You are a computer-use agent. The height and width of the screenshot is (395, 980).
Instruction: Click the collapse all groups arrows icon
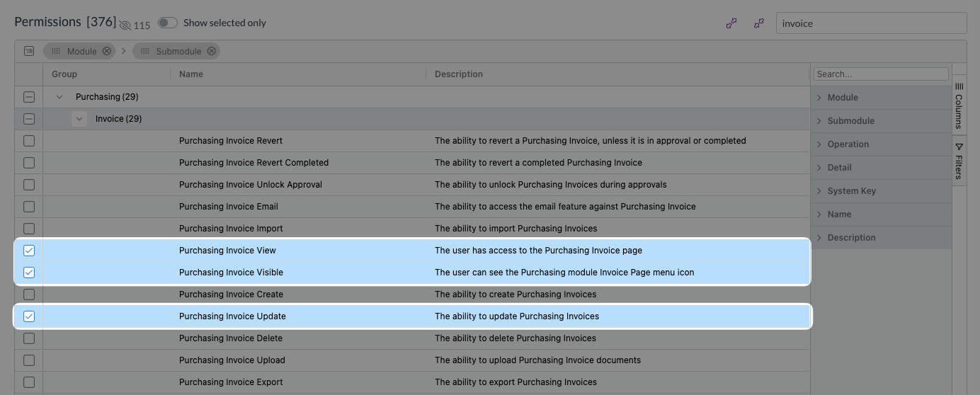click(759, 23)
